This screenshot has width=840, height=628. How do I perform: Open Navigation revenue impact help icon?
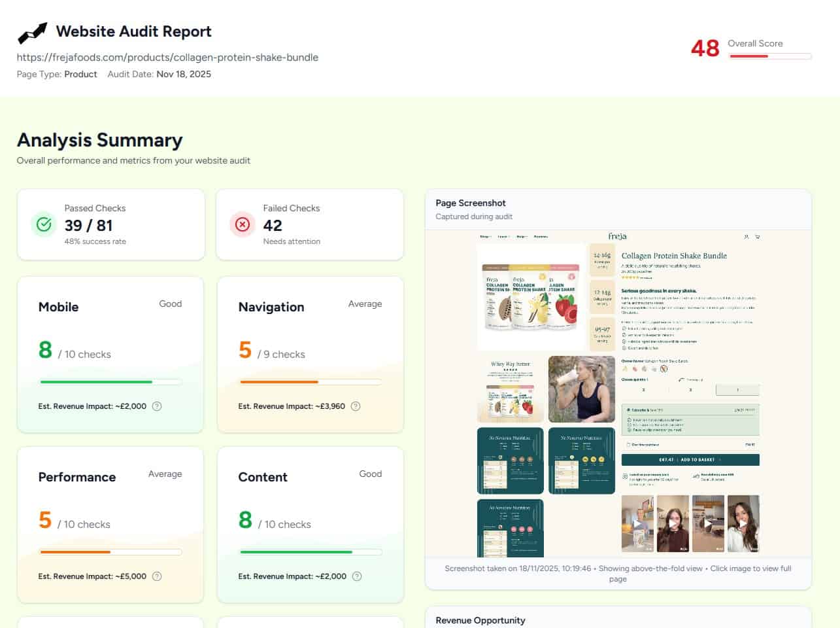coord(356,406)
